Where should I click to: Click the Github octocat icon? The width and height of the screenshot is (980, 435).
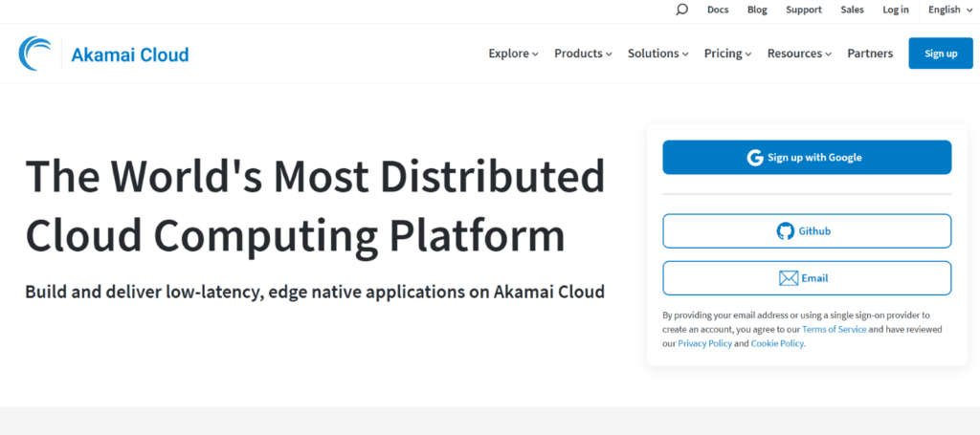pos(785,231)
